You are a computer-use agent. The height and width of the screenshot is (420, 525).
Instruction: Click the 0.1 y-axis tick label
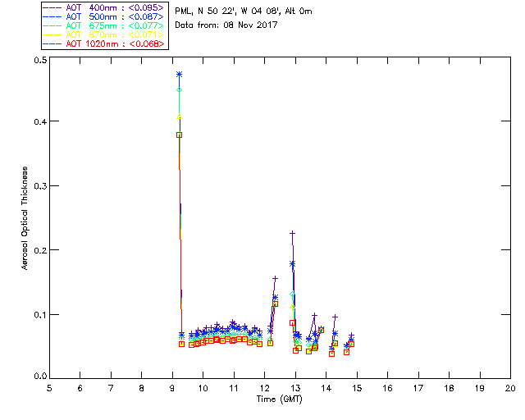(x=40, y=315)
